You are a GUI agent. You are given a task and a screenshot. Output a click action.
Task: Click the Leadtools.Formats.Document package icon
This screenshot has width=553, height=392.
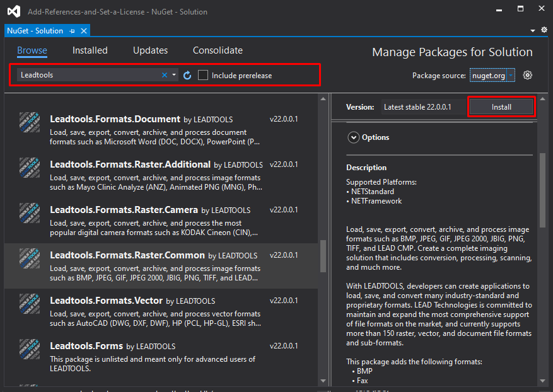pos(30,122)
